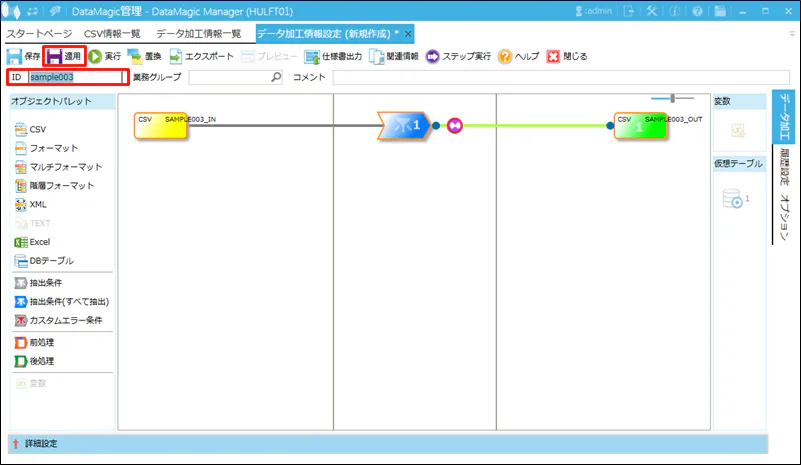Viewport: 801px width, 465px height.
Task: Open the tools wrench icon in title bar
Action: (x=652, y=11)
